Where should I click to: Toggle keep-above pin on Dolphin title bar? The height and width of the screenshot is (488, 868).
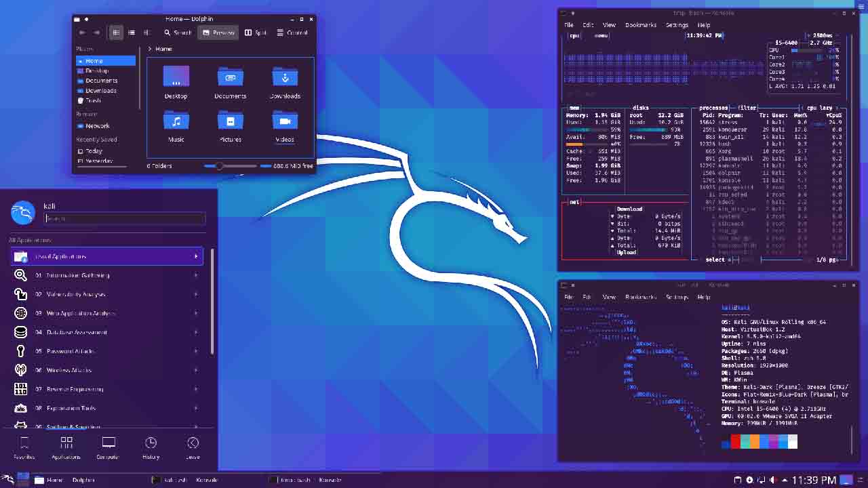86,19
